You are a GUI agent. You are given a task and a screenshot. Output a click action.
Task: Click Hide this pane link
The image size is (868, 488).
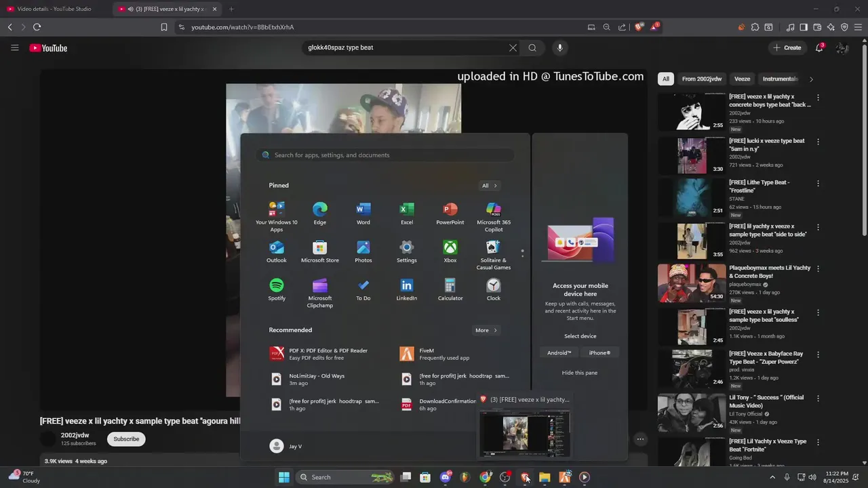(x=580, y=373)
